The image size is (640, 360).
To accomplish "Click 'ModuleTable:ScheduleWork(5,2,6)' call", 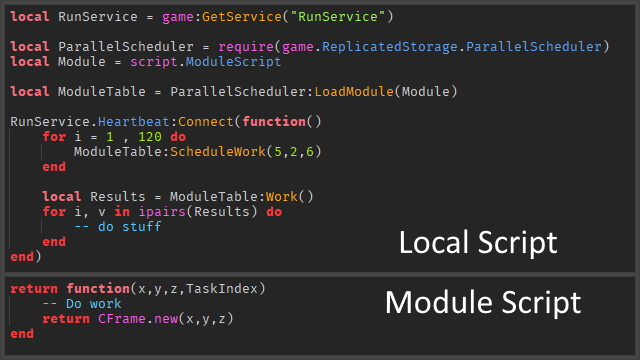I will pos(198,152).
